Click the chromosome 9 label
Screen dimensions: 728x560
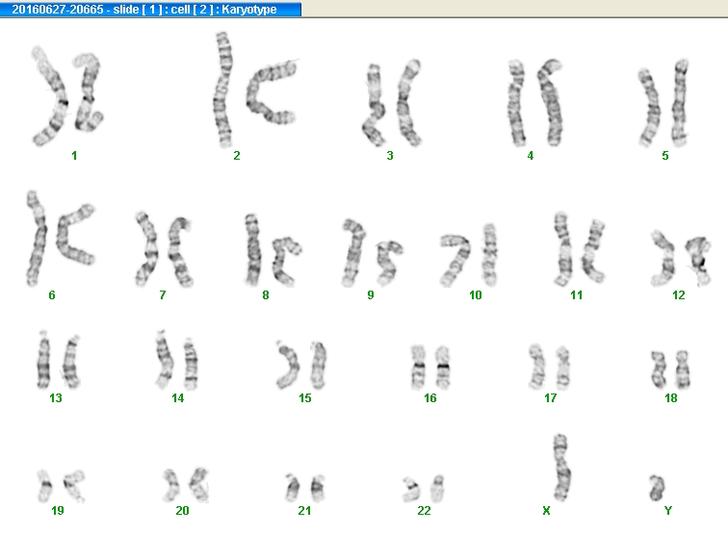371,295
